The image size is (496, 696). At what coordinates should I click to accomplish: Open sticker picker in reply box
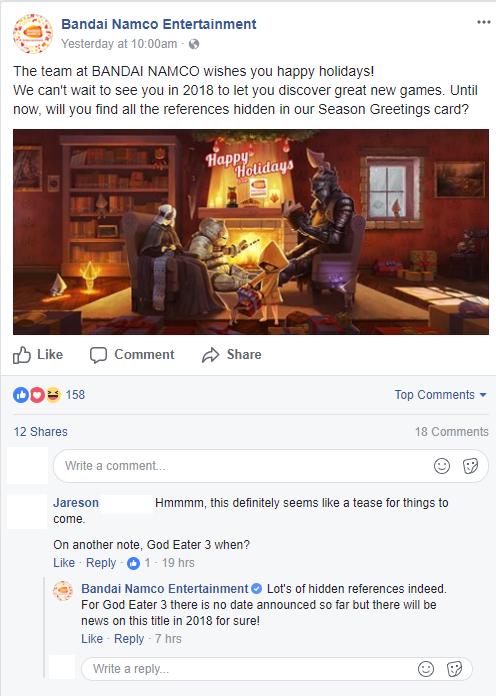(x=454, y=669)
